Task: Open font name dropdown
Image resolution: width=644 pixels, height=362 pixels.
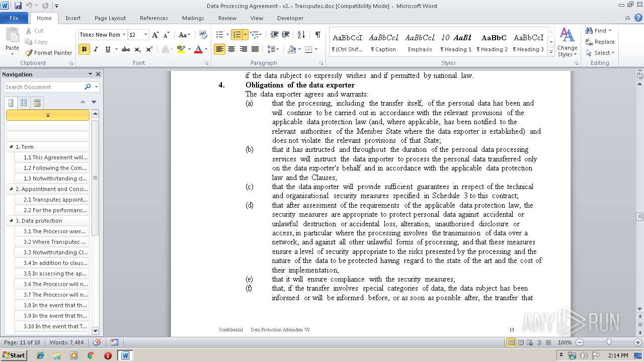Action: pyautogui.click(x=124, y=35)
